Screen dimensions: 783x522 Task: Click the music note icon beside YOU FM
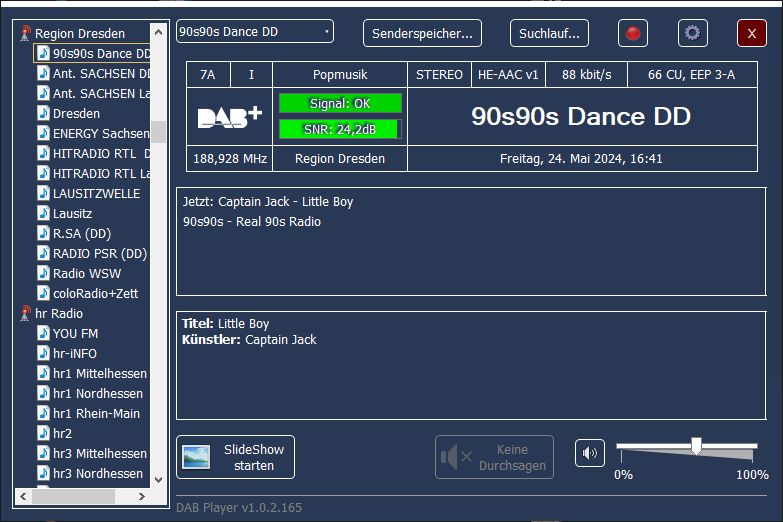[x=43, y=334]
